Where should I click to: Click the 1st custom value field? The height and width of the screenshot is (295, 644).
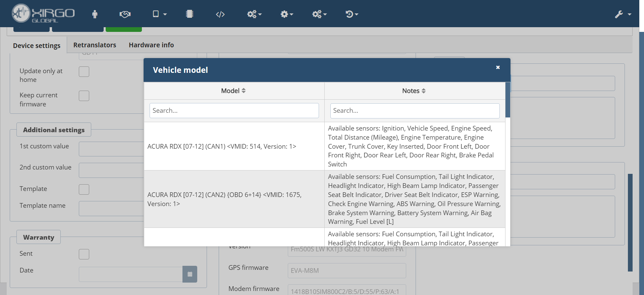111,149
